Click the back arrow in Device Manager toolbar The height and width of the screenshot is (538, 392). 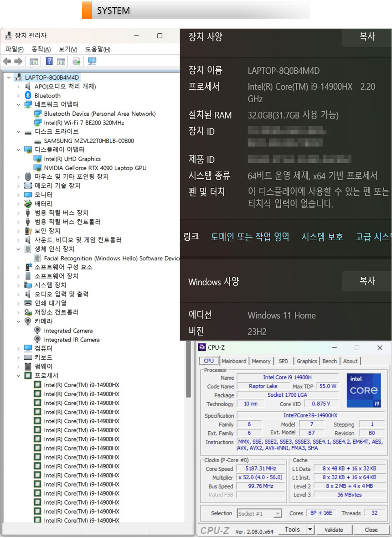7,62
